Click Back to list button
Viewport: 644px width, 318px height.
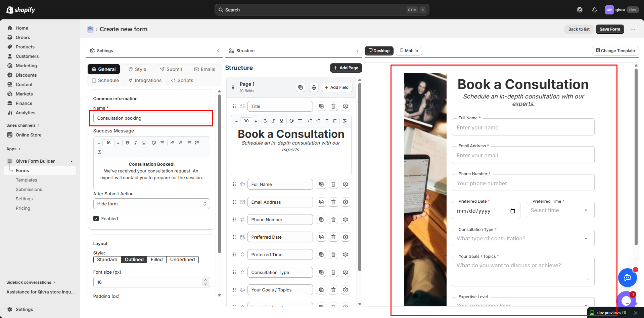579,29
